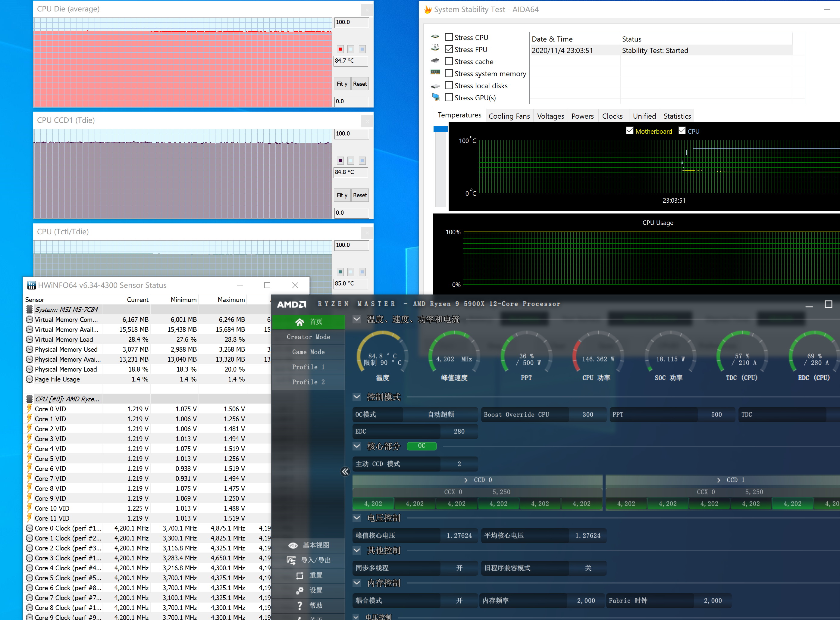
Task: Toggle the Motherboard temperature graph checkbox
Action: [630, 131]
